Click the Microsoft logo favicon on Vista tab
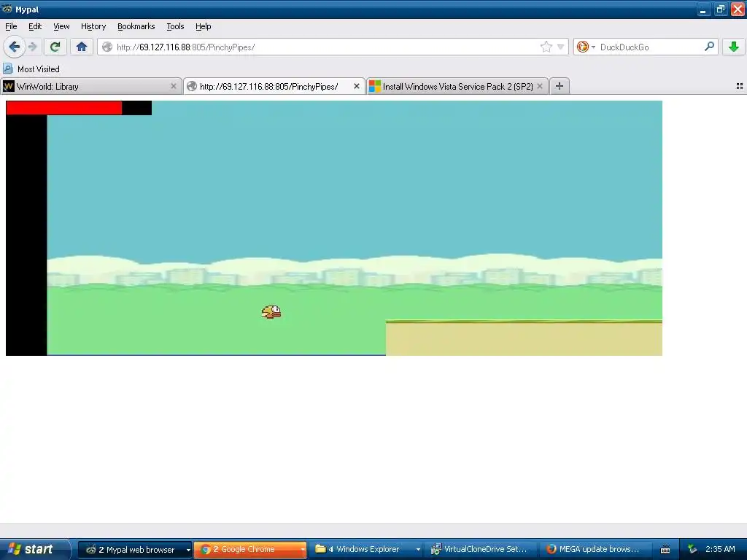 (375, 86)
